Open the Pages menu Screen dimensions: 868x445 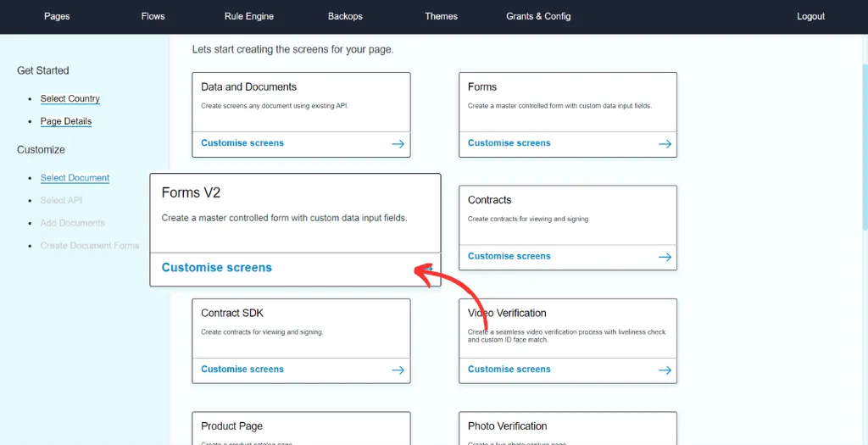(x=57, y=16)
